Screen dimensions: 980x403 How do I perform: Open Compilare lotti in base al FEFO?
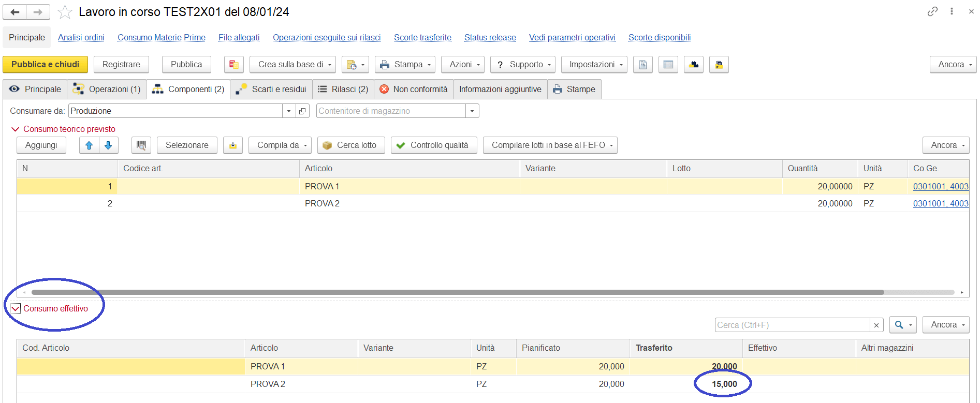550,145
